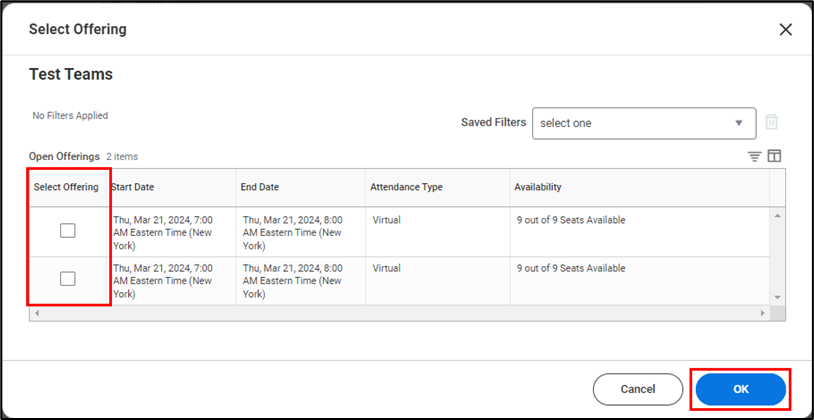This screenshot has width=814, height=420.
Task: Click the horizontal scrollbar track below table
Action: (400, 313)
